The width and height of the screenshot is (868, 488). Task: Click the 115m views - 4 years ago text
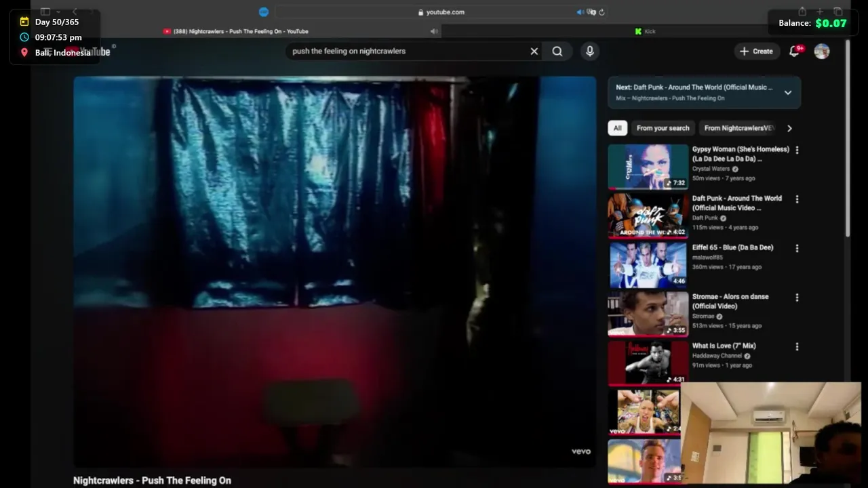point(725,228)
